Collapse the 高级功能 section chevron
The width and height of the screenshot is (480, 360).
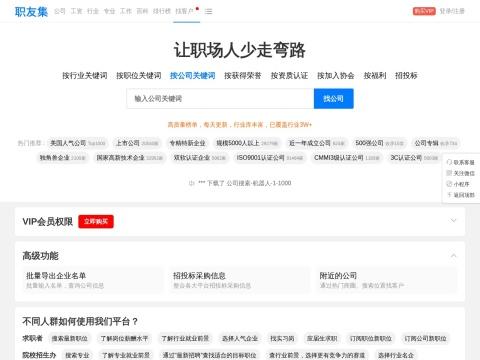pos(453,256)
